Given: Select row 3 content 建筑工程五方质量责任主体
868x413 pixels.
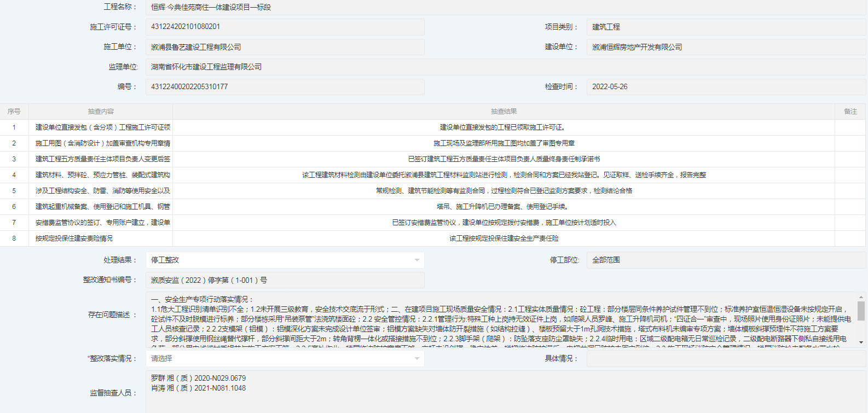Looking at the screenshot, I should [x=103, y=159].
